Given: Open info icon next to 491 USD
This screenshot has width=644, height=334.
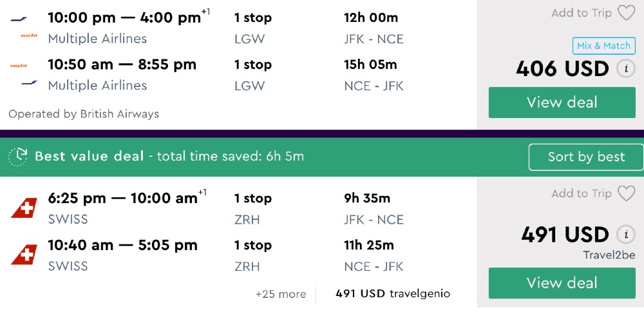Looking at the screenshot, I should click(x=625, y=234).
